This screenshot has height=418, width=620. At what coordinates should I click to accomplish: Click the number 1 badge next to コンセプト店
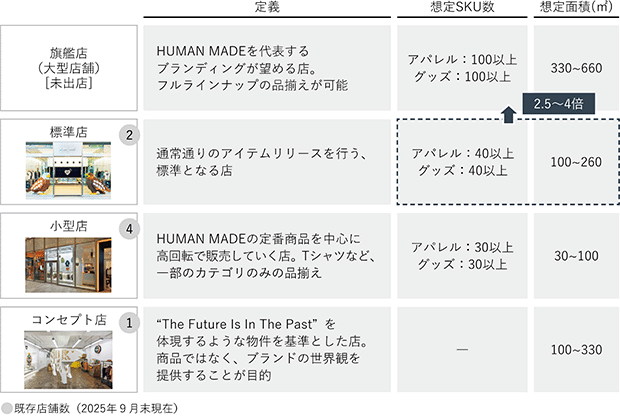coord(127,324)
